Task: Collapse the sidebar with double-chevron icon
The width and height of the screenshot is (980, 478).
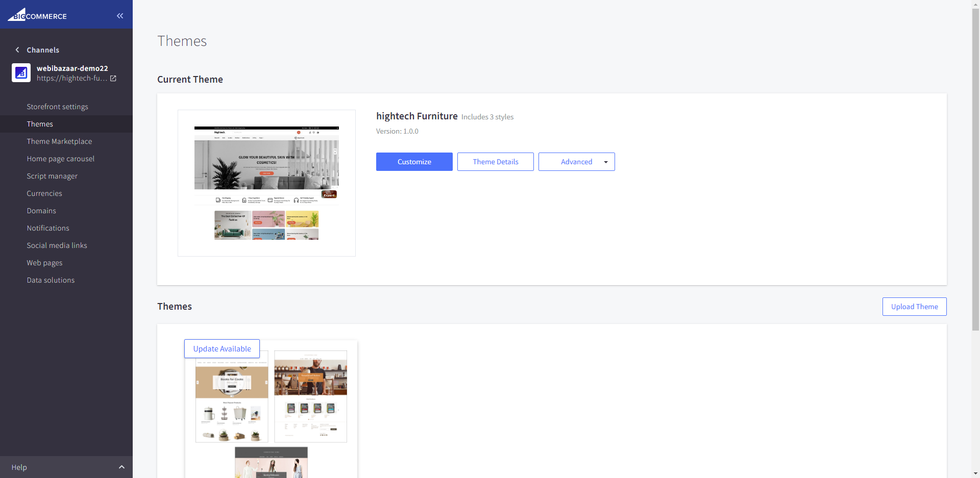Action: click(120, 16)
